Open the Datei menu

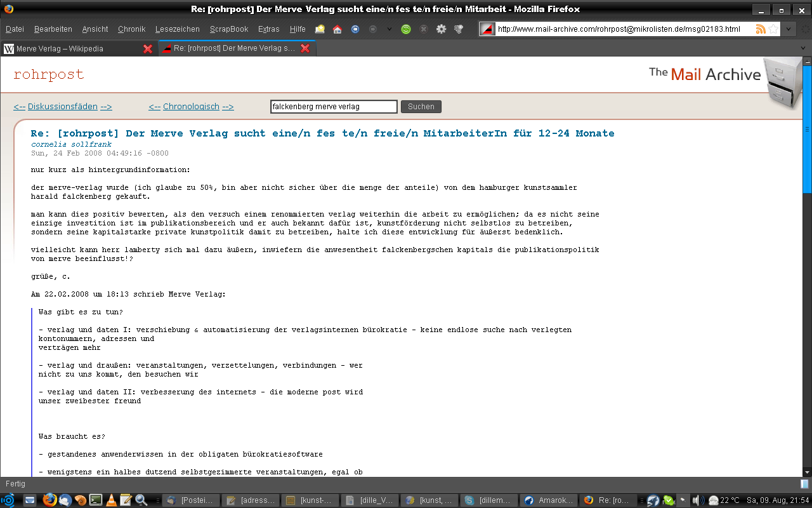[15, 29]
